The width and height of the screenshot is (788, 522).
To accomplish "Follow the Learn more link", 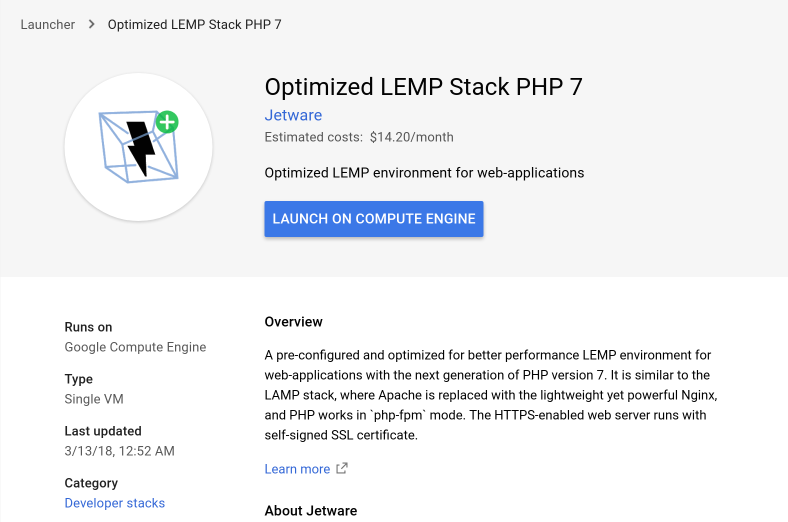I will 297,469.
